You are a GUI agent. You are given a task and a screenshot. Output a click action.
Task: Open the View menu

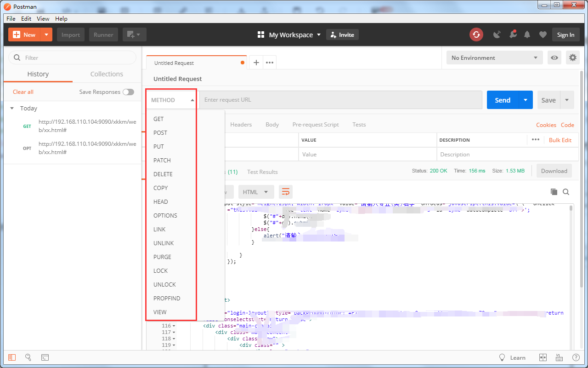43,18
